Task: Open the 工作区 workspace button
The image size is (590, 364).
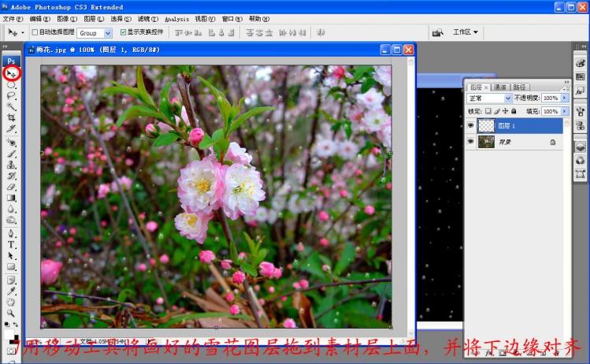Action: [465, 32]
